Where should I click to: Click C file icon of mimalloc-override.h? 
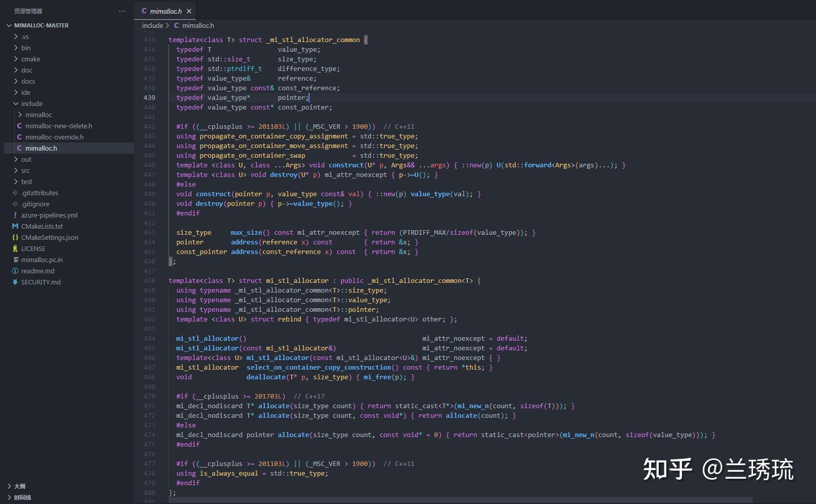point(19,137)
